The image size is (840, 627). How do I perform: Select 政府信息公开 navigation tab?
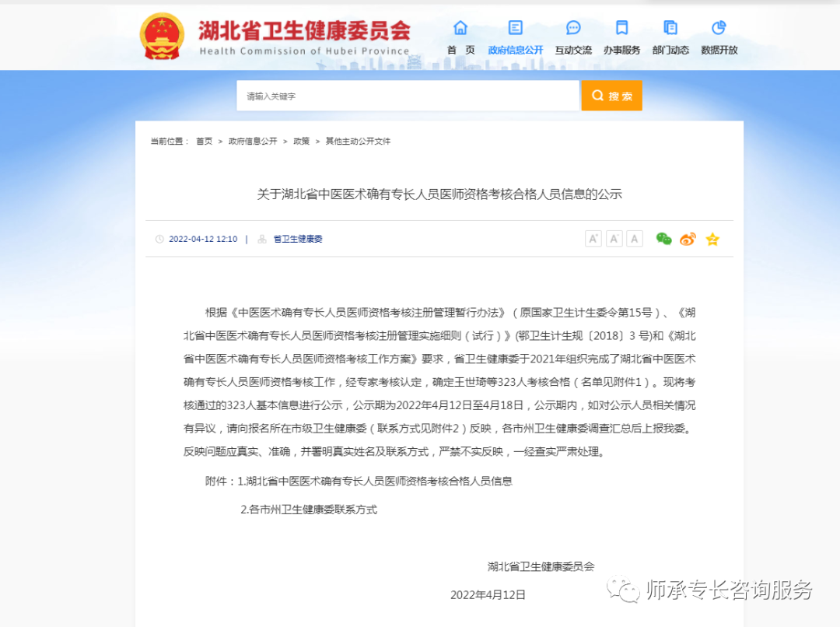click(x=516, y=50)
